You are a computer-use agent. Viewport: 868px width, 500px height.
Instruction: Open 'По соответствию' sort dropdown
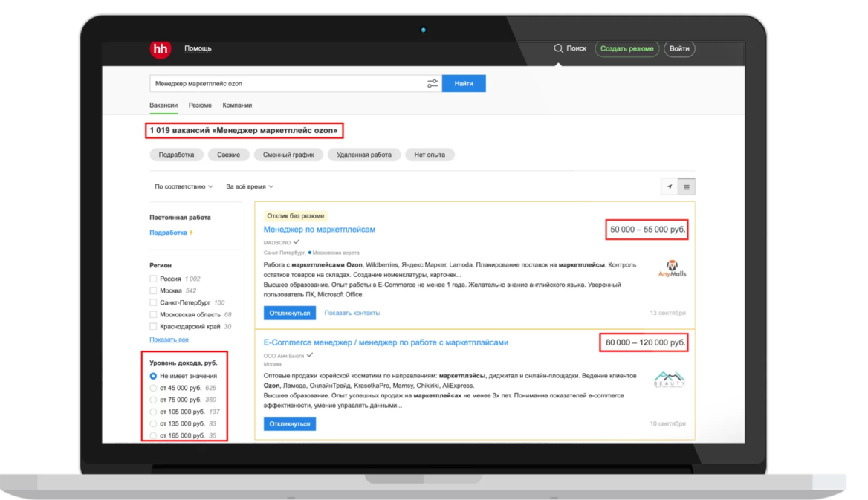184,186
